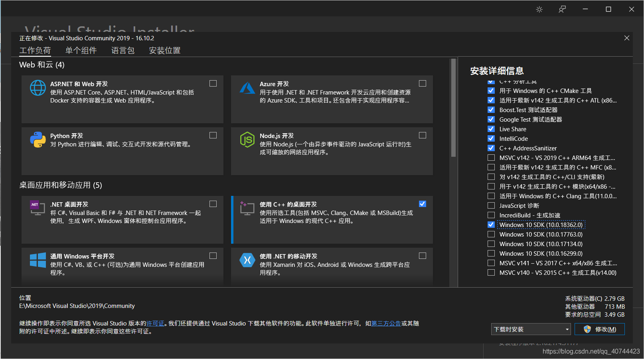Screen dimensions: 644x359
Task: Check the .NET mobile development workload
Action: [423, 256]
